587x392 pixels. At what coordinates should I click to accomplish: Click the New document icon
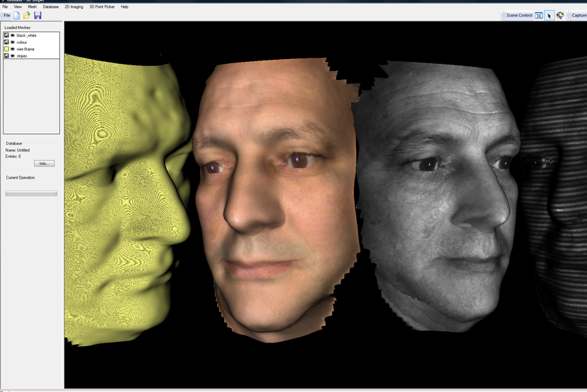pyautogui.click(x=17, y=15)
